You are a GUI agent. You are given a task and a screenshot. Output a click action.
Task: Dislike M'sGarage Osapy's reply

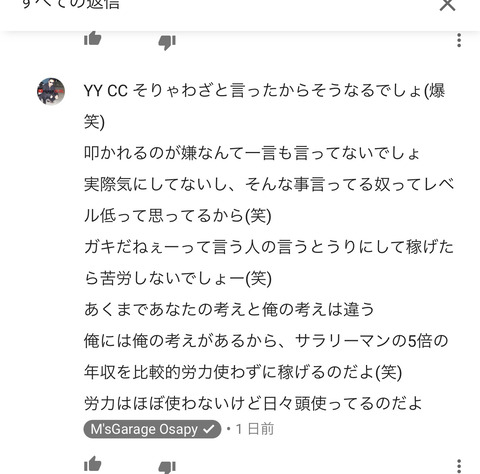click(167, 467)
